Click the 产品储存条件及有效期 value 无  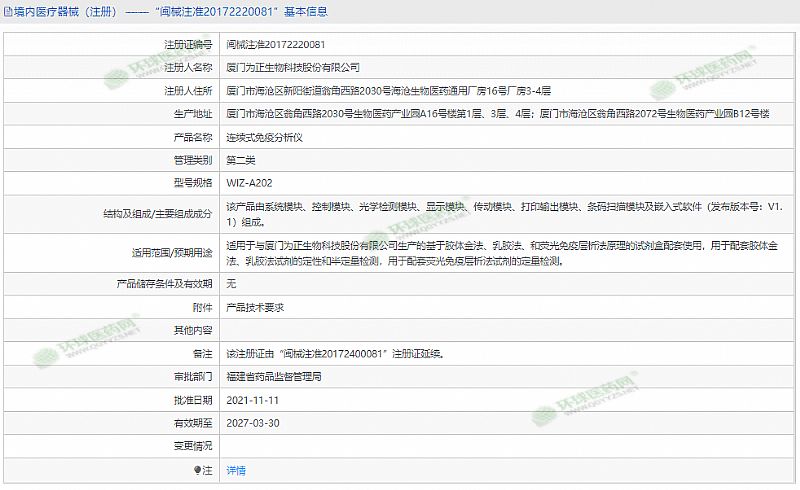click(232, 284)
